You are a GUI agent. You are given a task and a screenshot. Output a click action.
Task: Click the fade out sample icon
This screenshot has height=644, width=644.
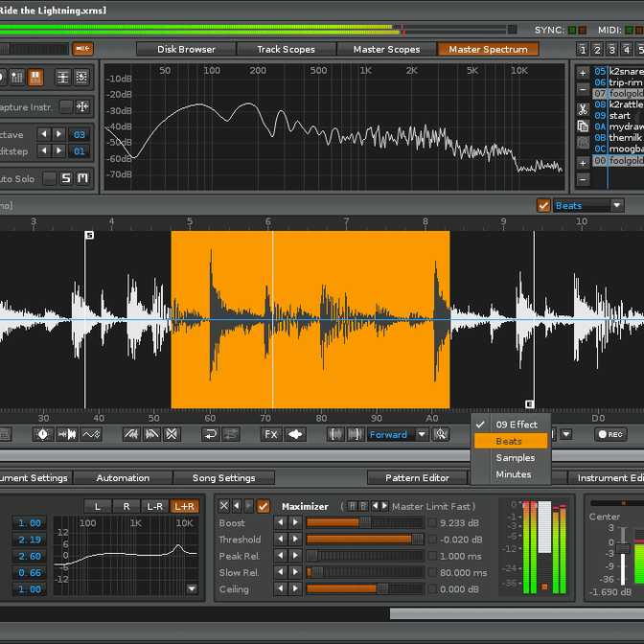(151, 434)
